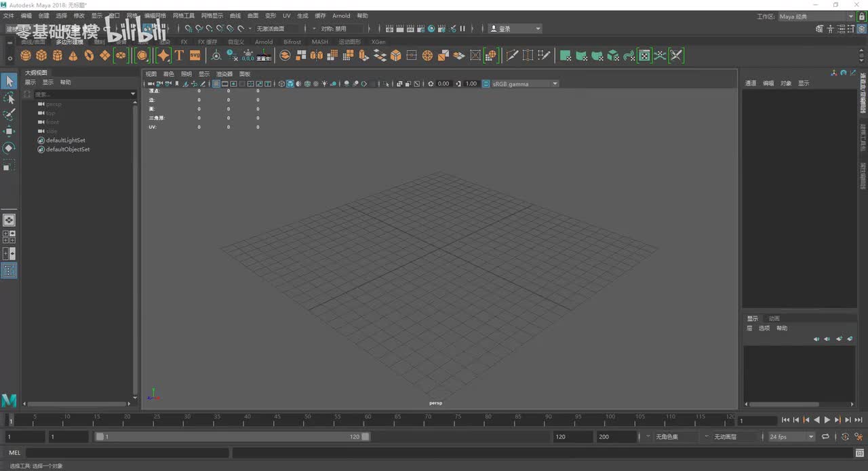Image resolution: width=868 pixels, height=471 pixels.
Task: Click the polygon Type (T) tool icon
Action: click(x=180, y=56)
